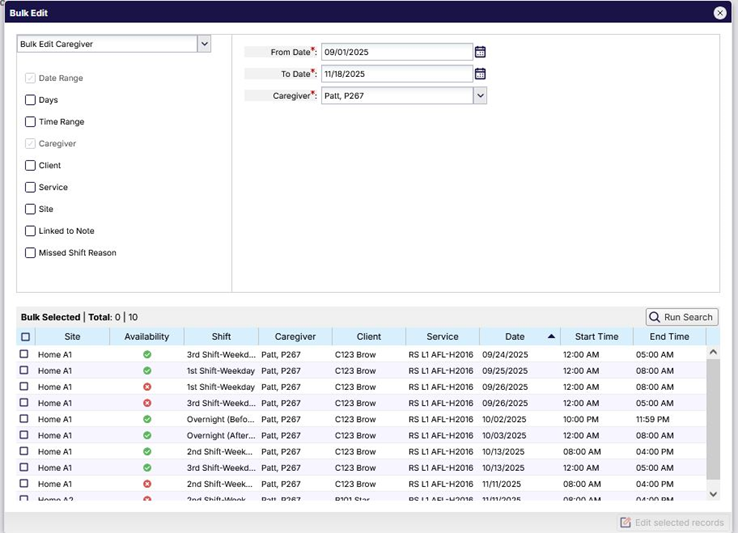
Task: Close the Bulk Edit dialog
Action: click(x=720, y=13)
